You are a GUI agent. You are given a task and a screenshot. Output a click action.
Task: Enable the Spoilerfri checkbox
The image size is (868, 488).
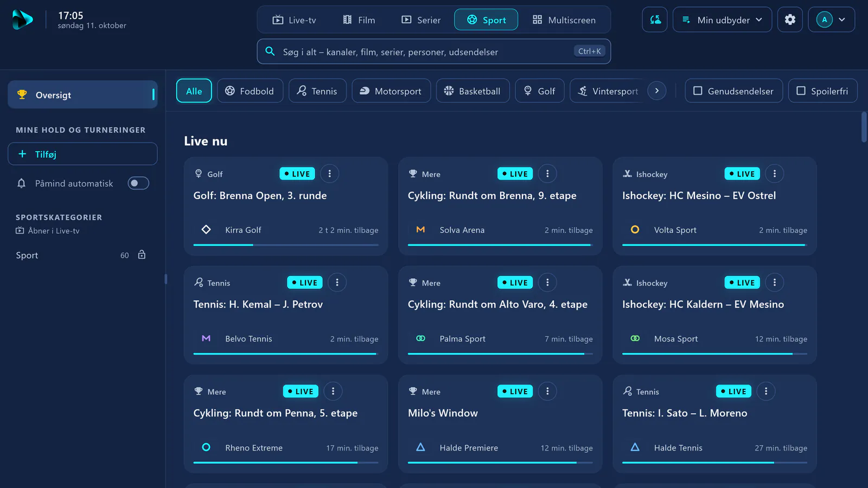click(801, 91)
